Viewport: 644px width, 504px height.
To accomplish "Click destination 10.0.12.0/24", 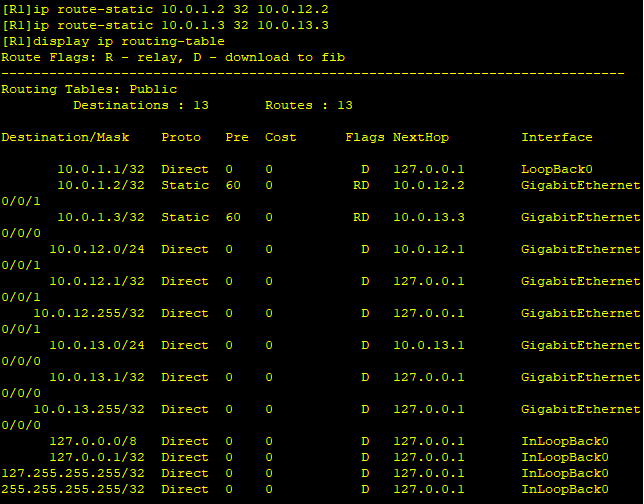I will pos(97,249).
